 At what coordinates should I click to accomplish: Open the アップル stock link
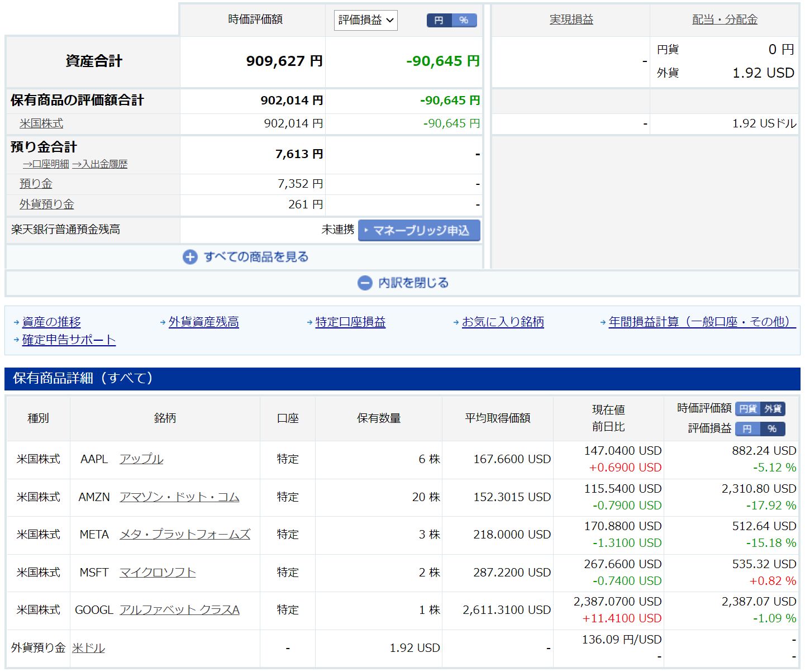141,459
